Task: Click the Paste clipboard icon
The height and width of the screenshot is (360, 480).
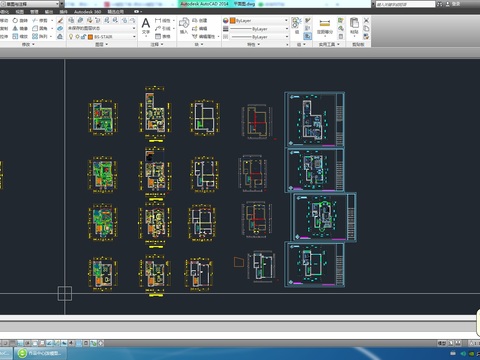Action: 354,26
